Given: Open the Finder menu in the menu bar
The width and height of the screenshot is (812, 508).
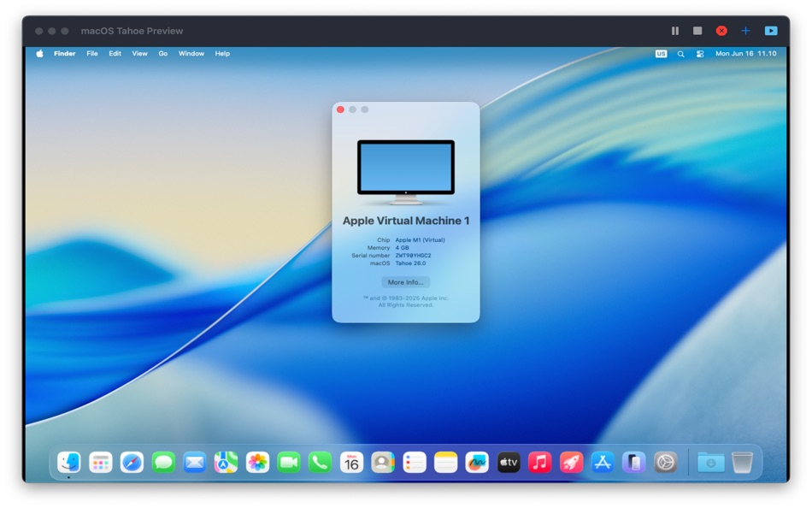Looking at the screenshot, I should (65, 53).
